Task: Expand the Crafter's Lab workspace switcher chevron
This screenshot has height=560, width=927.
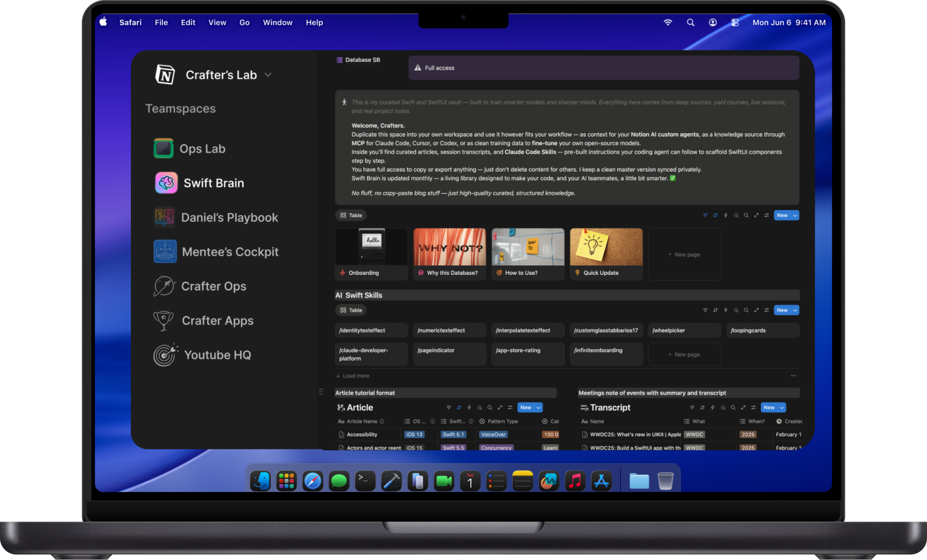Action: click(x=268, y=75)
